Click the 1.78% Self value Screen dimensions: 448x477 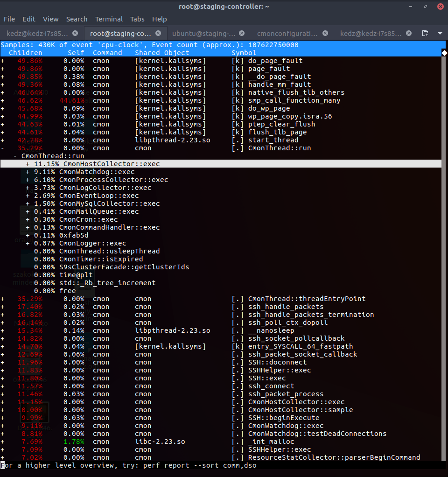pyautogui.click(x=74, y=442)
